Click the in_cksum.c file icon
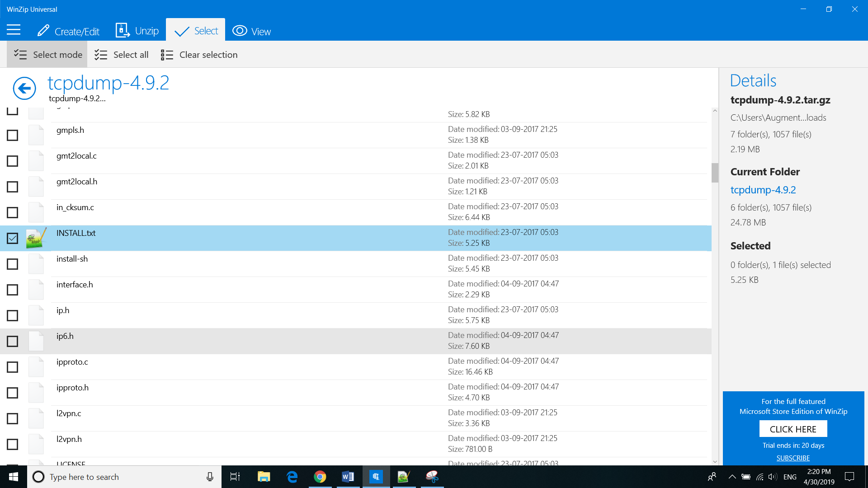 click(36, 212)
